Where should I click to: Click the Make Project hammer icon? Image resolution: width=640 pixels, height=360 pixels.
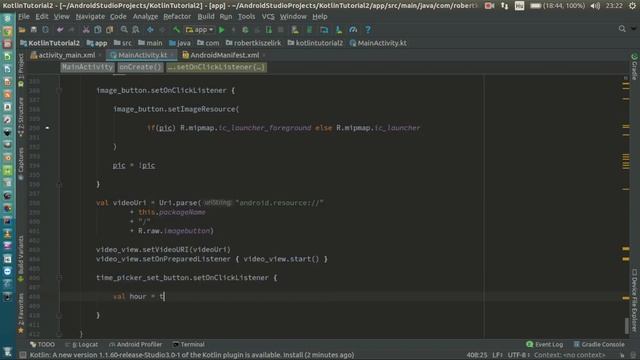(176, 30)
